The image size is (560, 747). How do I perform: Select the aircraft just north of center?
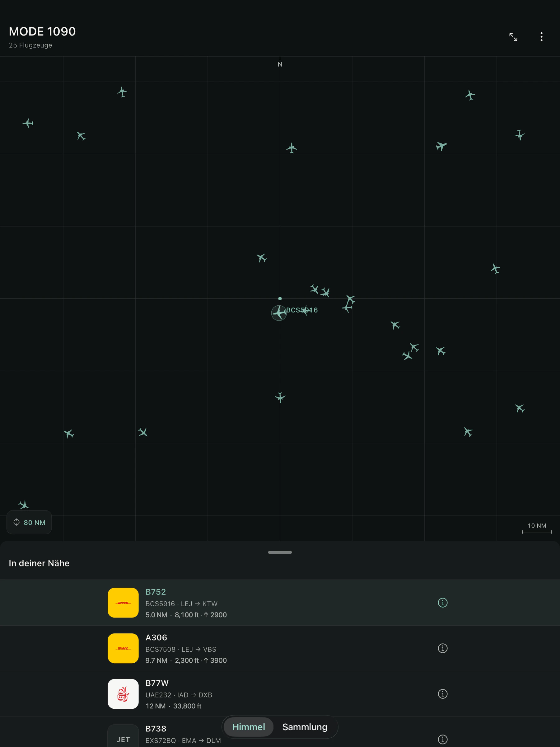(x=292, y=148)
